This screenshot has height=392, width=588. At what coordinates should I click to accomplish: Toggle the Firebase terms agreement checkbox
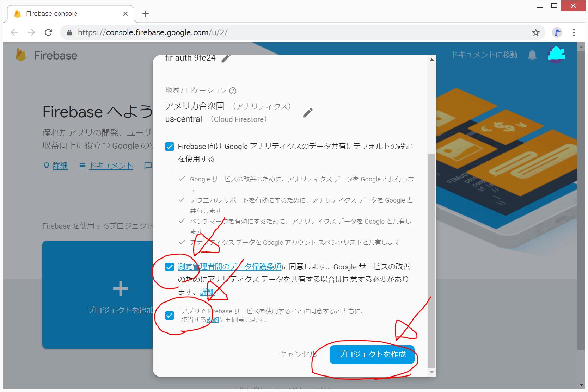tap(170, 316)
